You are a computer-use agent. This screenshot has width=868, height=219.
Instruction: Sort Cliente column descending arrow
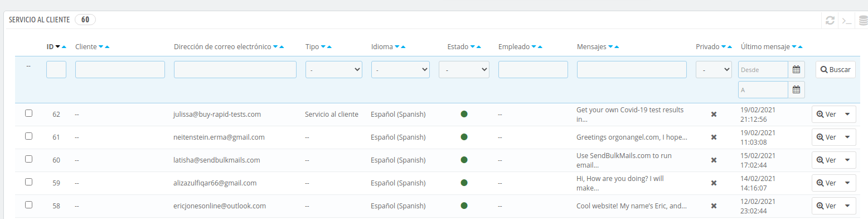point(101,47)
